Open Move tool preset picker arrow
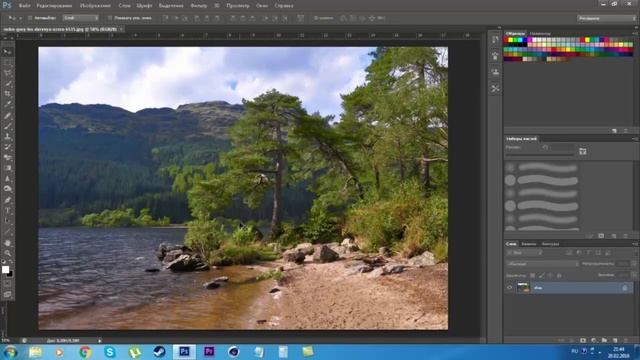 [x=20, y=18]
